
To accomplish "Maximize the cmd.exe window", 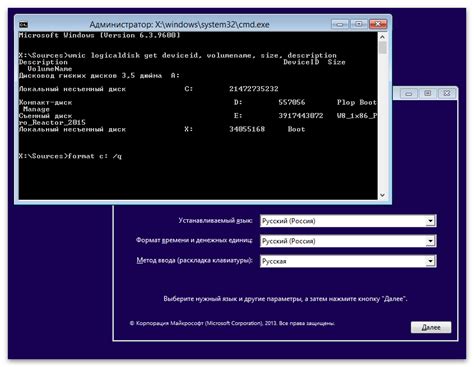I will 359,24.
